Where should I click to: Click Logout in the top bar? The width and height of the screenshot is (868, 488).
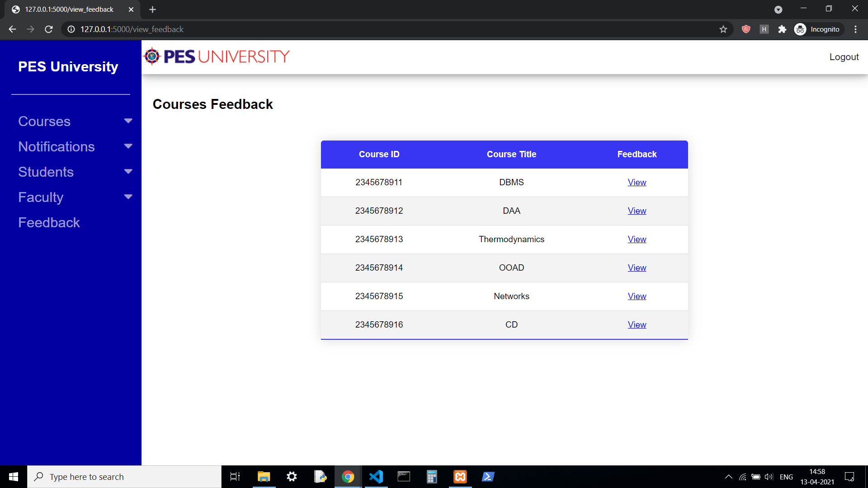(x=844, y=57)
